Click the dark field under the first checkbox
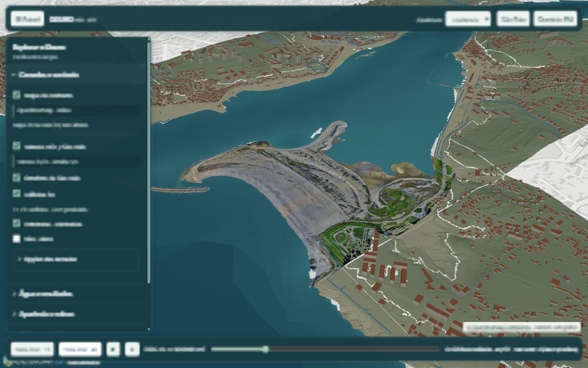 (76, 110)
